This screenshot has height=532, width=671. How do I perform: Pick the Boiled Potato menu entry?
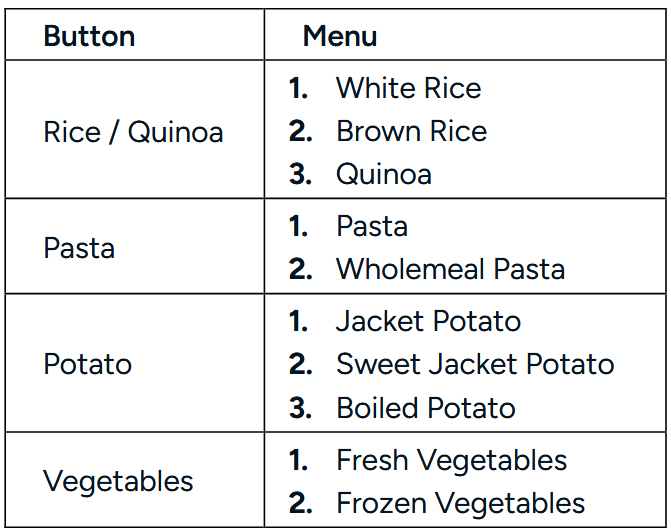425,408
